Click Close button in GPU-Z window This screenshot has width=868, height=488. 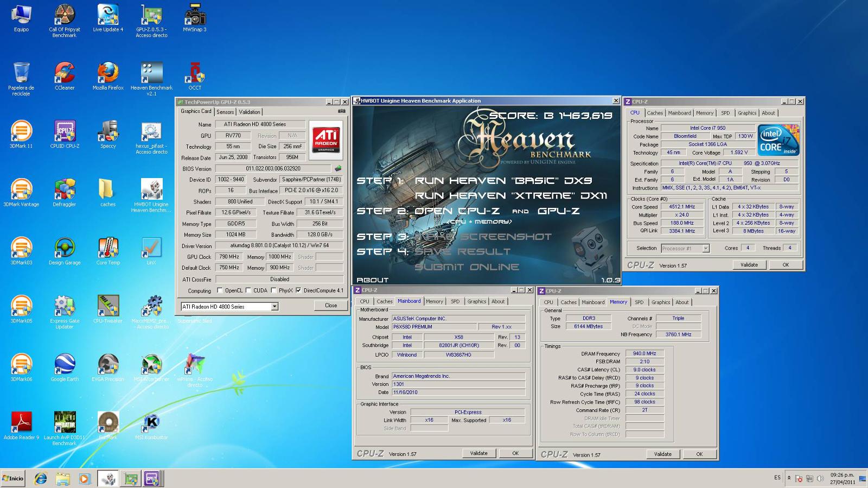(x=331, y=306)
